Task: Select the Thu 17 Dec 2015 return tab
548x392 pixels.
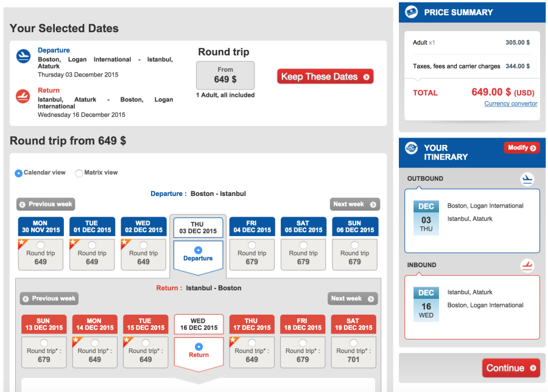Action: click(x=251, y=324)
